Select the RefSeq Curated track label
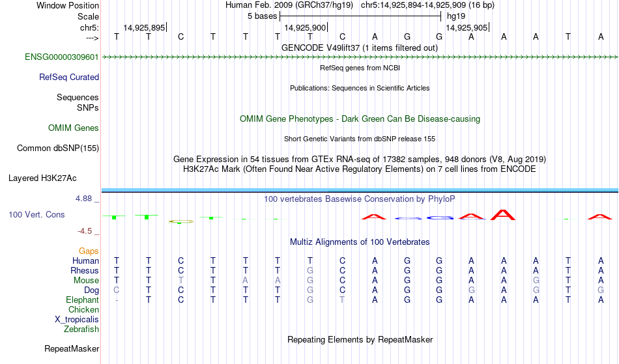The width and height of the screenshot is (619, 364). tap(69, 77)
